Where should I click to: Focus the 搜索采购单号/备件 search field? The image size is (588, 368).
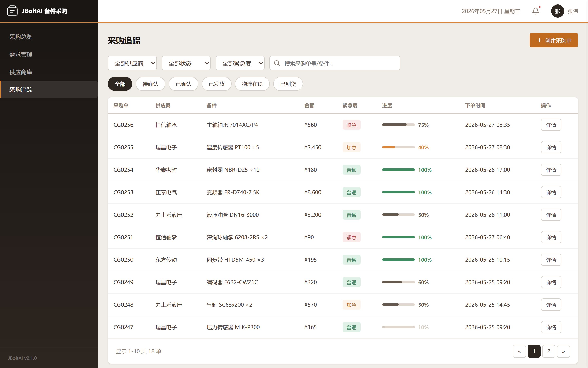coord(335,63)
